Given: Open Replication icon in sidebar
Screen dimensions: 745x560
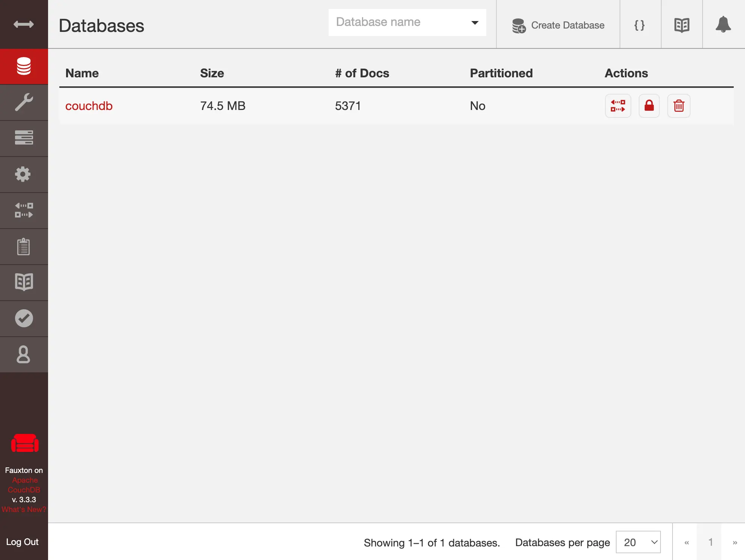Looking at the screenshot, I should pos(24,210).
